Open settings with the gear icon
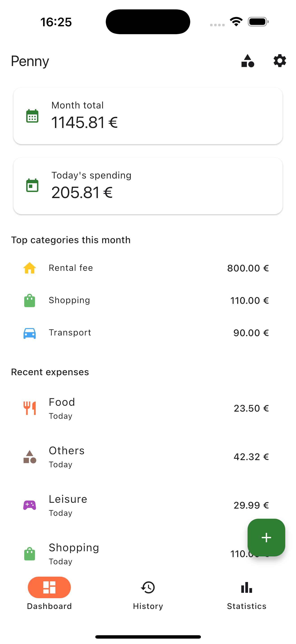Image resolution: width=296 pixels, height=644 pixels. point(280,61)
